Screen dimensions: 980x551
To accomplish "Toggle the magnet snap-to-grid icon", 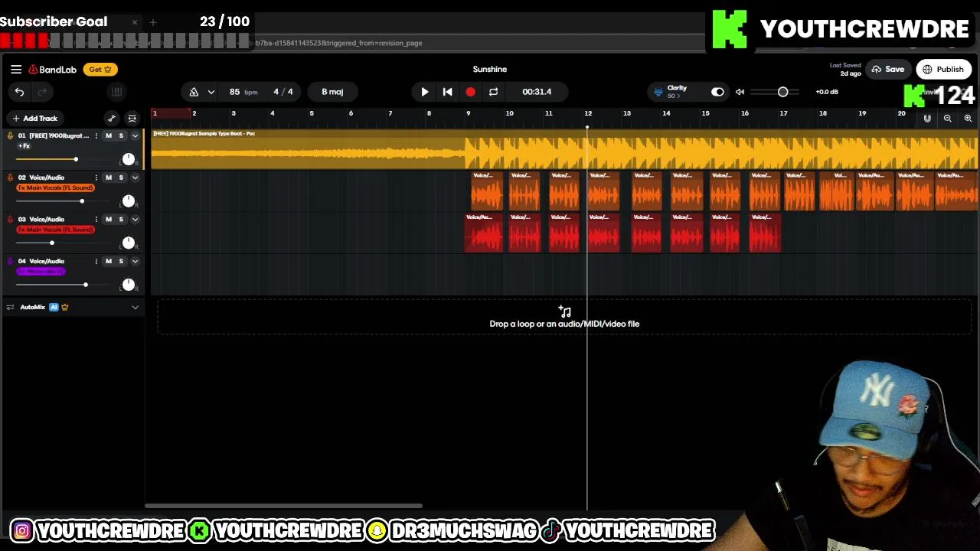I will [927, 119].
